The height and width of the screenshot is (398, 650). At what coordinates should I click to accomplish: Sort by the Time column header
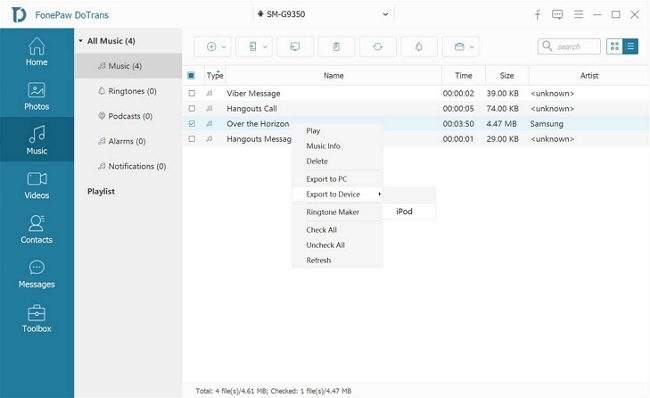[463, 75]
